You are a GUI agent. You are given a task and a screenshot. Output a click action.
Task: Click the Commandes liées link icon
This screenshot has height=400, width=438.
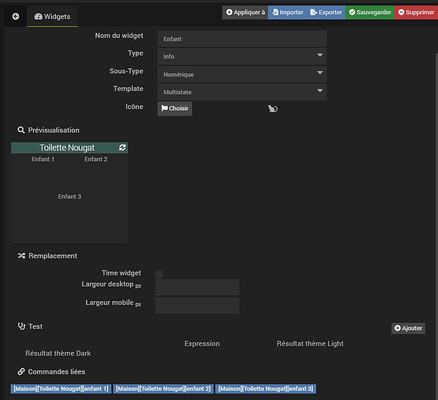21,371
